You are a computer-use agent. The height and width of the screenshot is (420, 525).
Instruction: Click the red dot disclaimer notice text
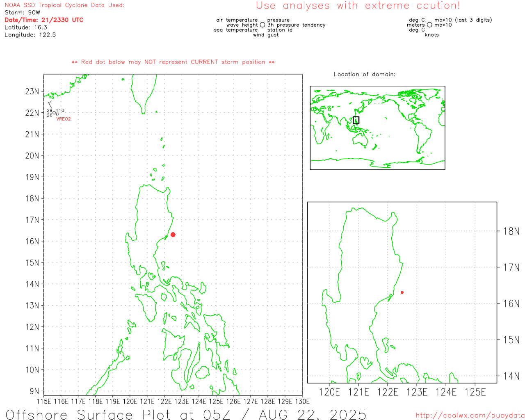tap(173, 62)
